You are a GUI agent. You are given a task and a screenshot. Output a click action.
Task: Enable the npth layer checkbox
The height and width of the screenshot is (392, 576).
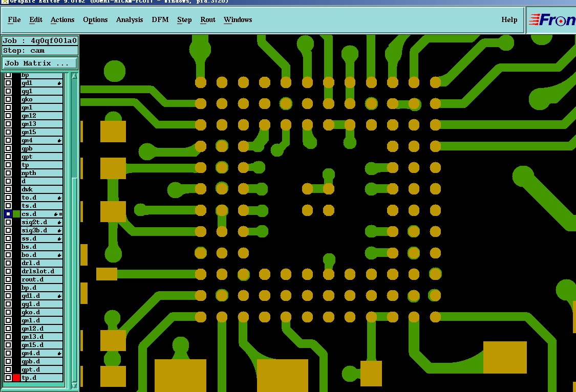[8, 173]
